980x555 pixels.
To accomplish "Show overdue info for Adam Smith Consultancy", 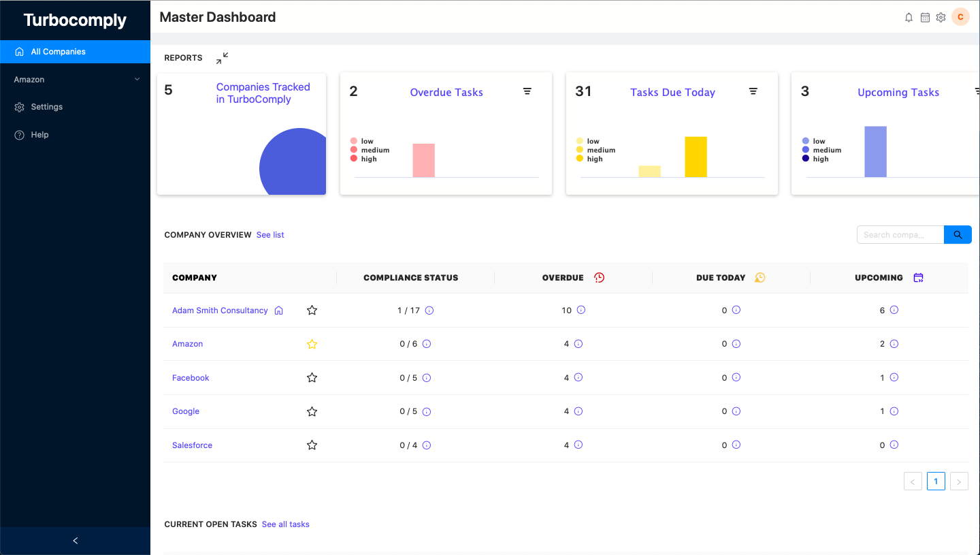I will coord(581,310).
